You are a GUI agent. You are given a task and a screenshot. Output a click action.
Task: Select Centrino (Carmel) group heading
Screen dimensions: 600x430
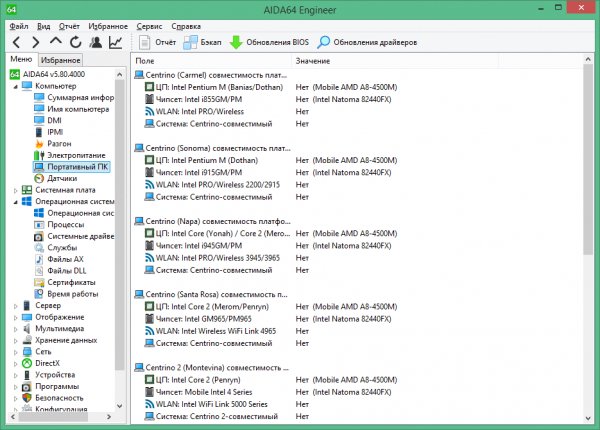[210, 75]
